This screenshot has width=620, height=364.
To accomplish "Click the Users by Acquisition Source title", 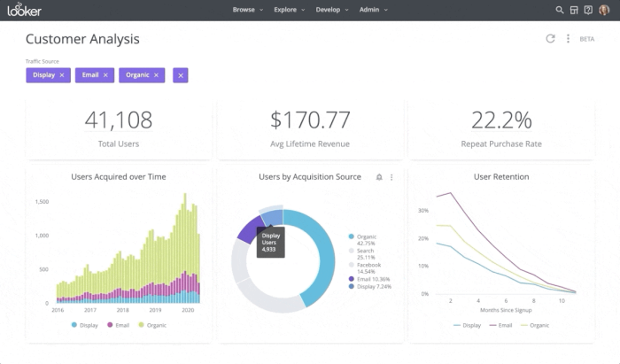I will tap(310, 177).
